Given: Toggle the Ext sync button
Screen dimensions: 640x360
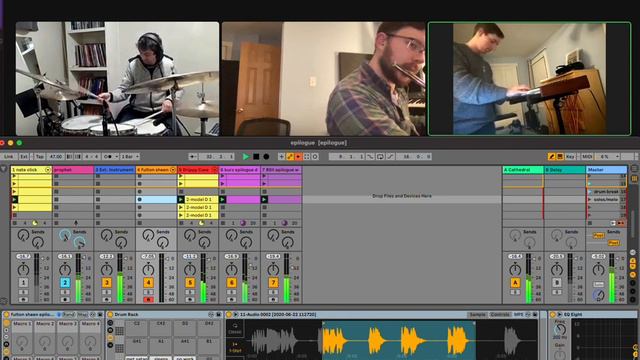Looking at the screenshot, I should (24, 156).
